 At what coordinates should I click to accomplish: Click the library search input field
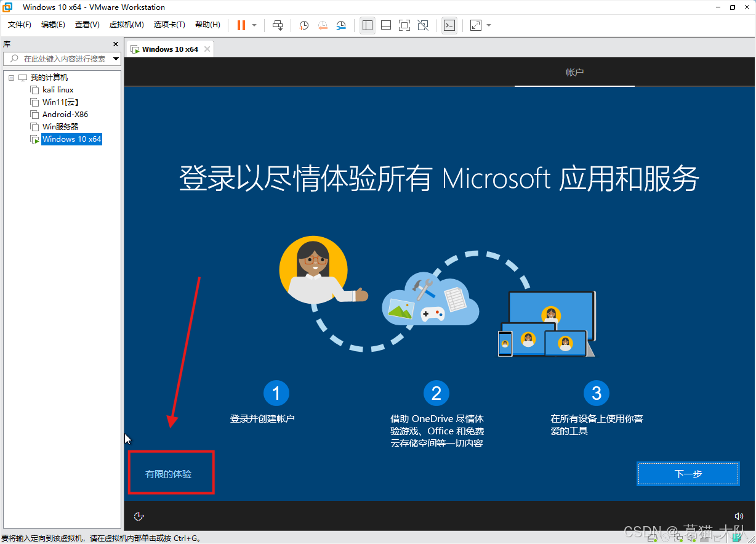pyautogui.click(x=62, y=59)
